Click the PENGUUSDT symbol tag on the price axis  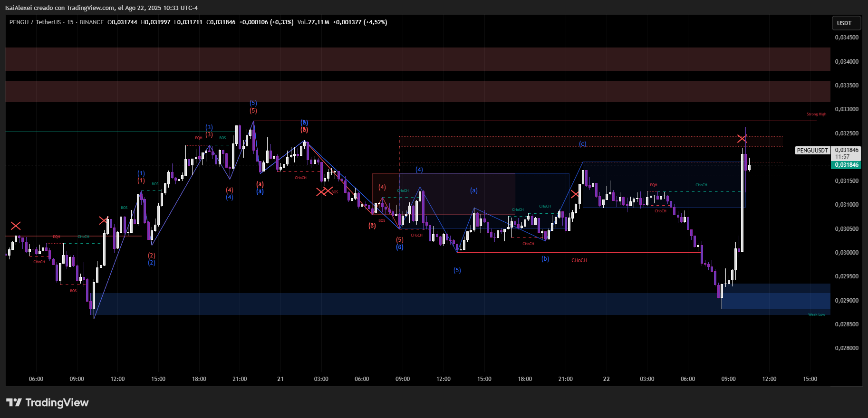click(x=812, y=151)
